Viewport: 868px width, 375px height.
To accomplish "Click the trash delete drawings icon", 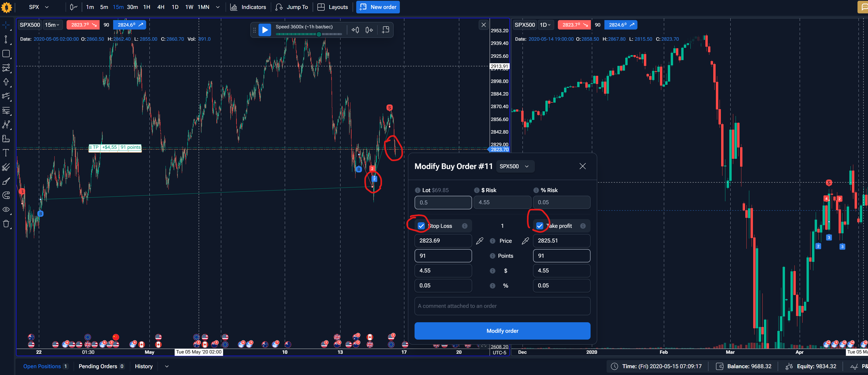I will pyautogui.click(x=6, y=224).
